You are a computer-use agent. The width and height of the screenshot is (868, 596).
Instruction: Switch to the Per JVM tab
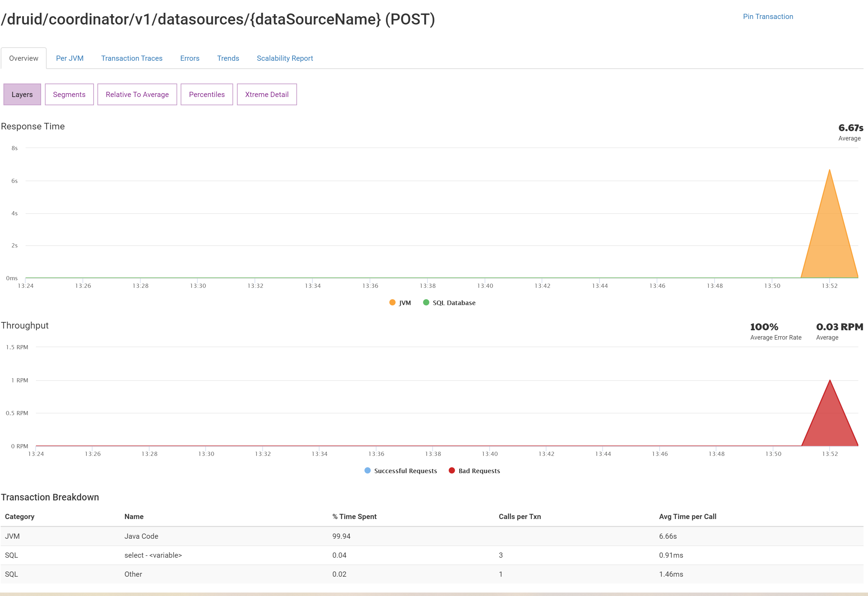(x=69, y=58)
